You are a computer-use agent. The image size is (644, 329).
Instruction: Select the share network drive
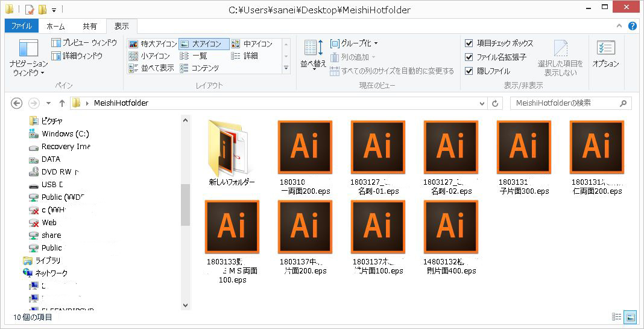(x=45, y=235)
